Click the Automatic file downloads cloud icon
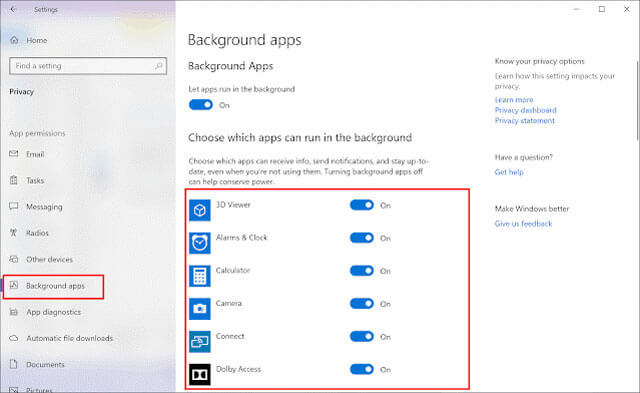The image size is (640, 393). pyautogui.click(x=14, y=338)
